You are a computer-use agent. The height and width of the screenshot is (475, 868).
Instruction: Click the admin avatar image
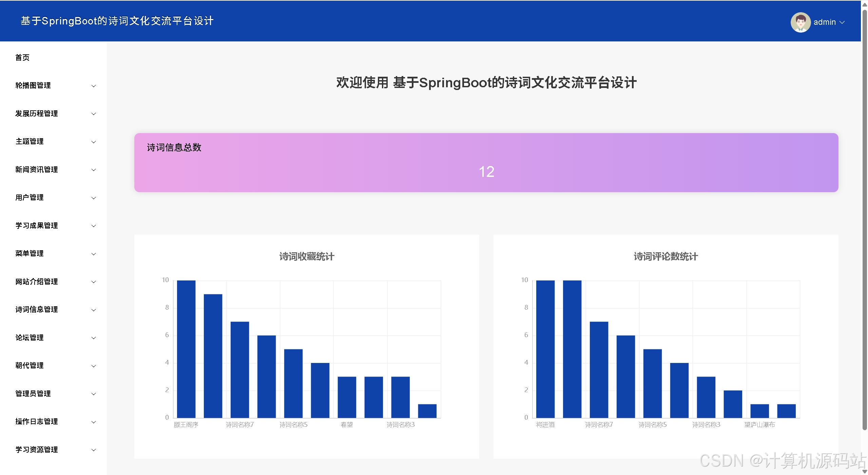click(800, 22)
